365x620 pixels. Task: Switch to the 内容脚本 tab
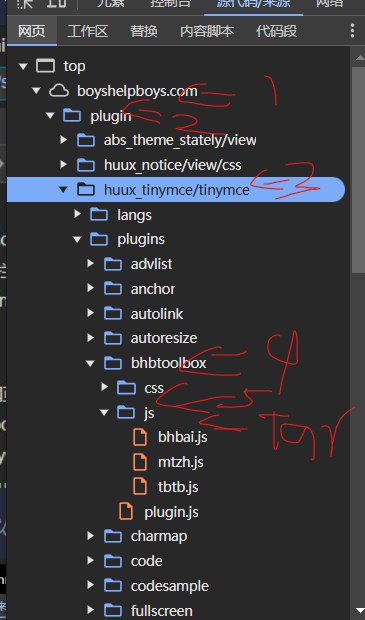207,31
